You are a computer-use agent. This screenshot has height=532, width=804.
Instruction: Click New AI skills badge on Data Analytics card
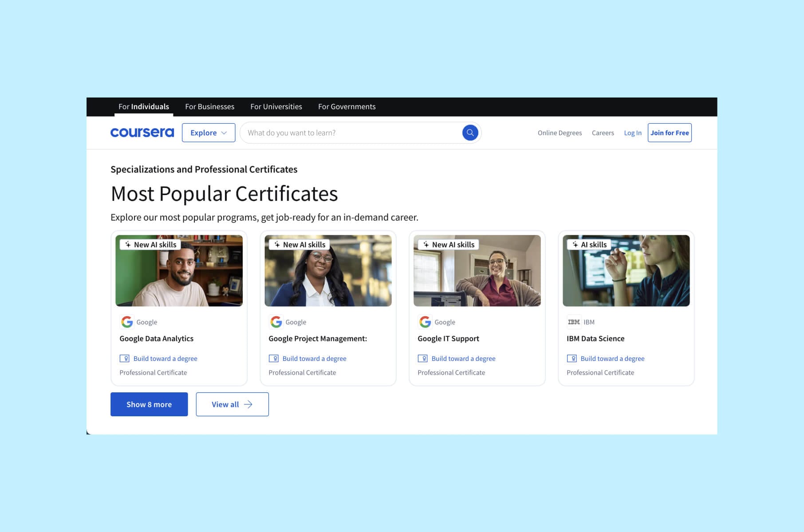click(150, 245)
